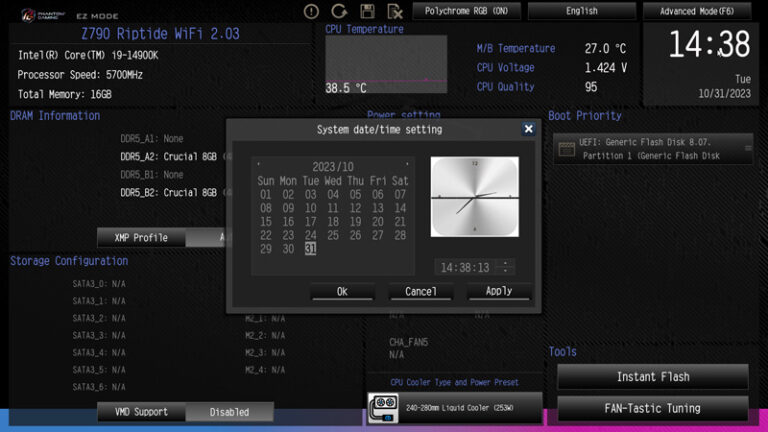Toggle VMD Support Disabled setting

tap(229, 412)
